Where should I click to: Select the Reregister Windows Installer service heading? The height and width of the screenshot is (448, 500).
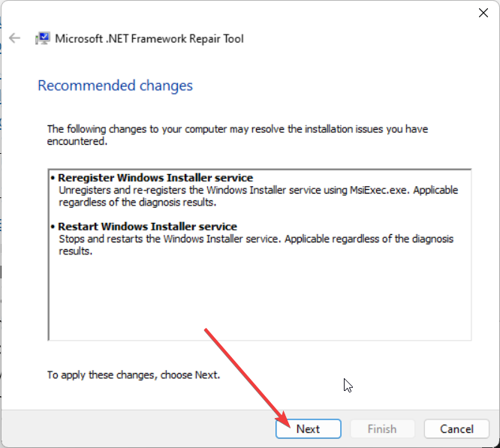click(156, 178)
